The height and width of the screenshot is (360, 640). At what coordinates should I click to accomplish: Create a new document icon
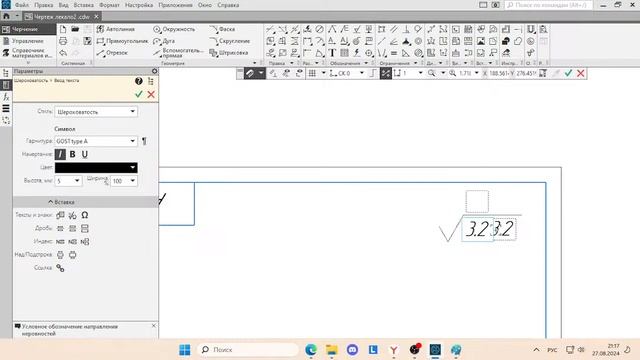63,29
